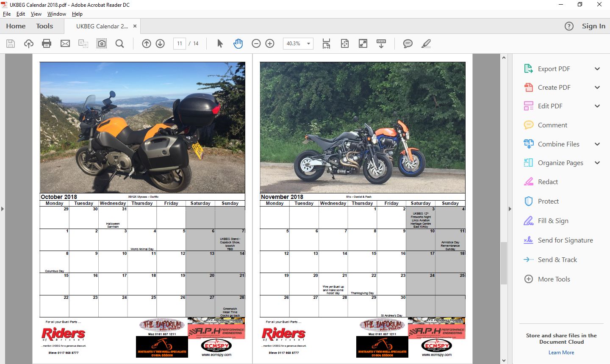The width and height of the screenshot is (610, 364).
Task: Open the View menu
Action: [36, 14]
